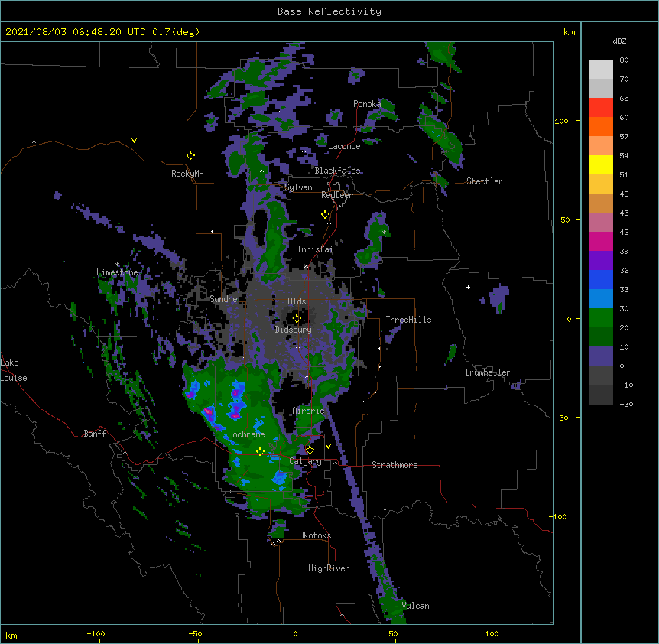659x644 pixels.
Task: Pick the orange 60-57 dBZ legend swatch
Action: click(601, 126)
